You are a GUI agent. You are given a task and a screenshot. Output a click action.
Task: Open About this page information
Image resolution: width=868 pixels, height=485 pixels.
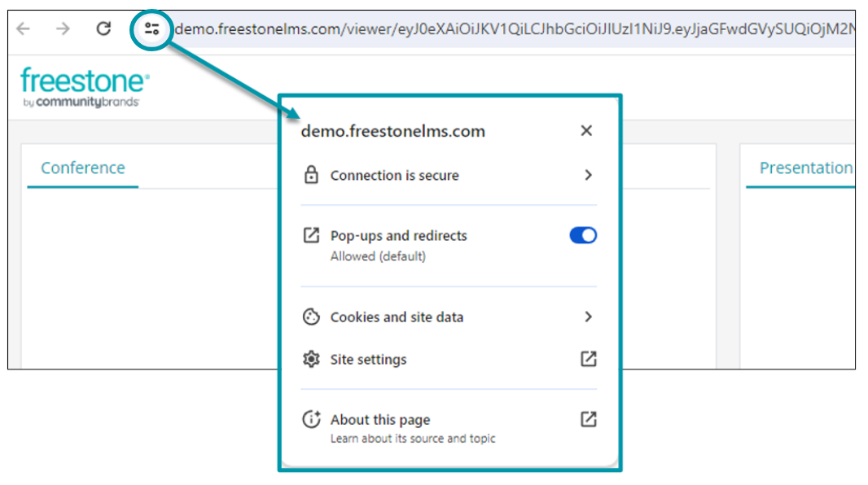(379, 419)
